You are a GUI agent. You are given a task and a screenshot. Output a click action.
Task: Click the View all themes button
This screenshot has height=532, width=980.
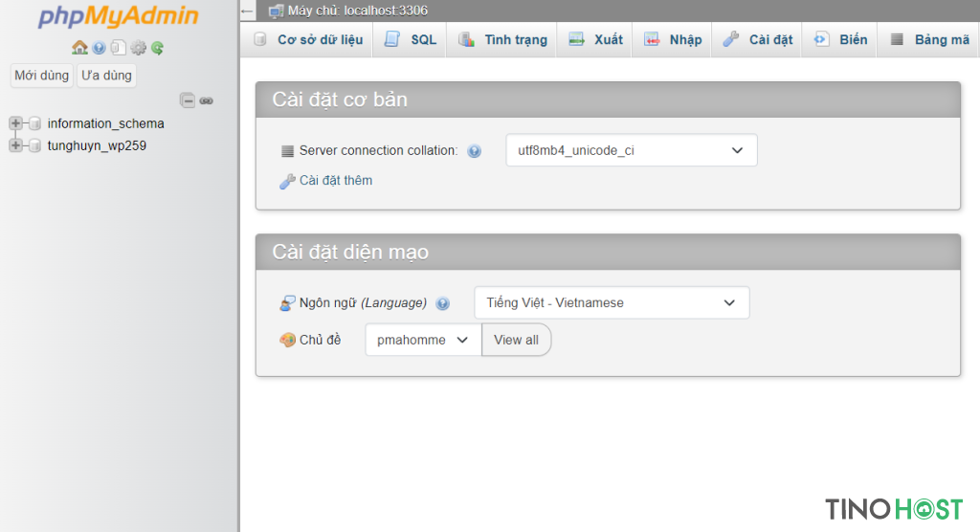pyautogui.click(x=516, y=340)
